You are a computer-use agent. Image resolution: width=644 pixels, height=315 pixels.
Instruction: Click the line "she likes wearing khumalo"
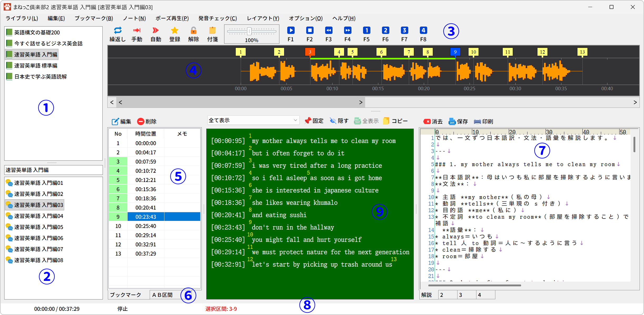(294, 203)
